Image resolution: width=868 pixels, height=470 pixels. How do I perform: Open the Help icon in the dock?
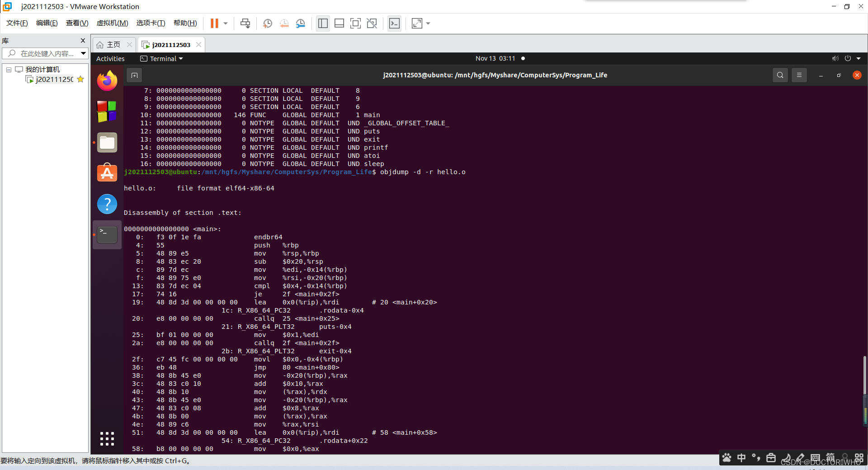pyautogui.click(x=107, y=204)
